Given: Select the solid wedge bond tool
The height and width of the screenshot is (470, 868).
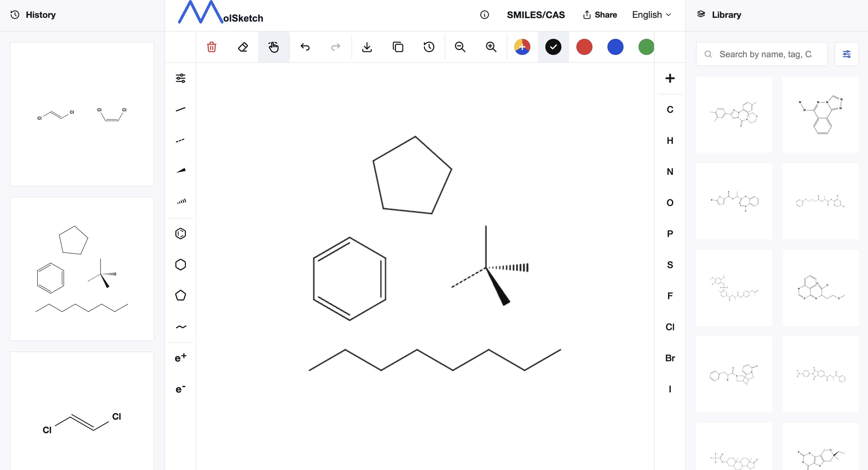Looking at the screenshot, I should (x=181, y=171).
